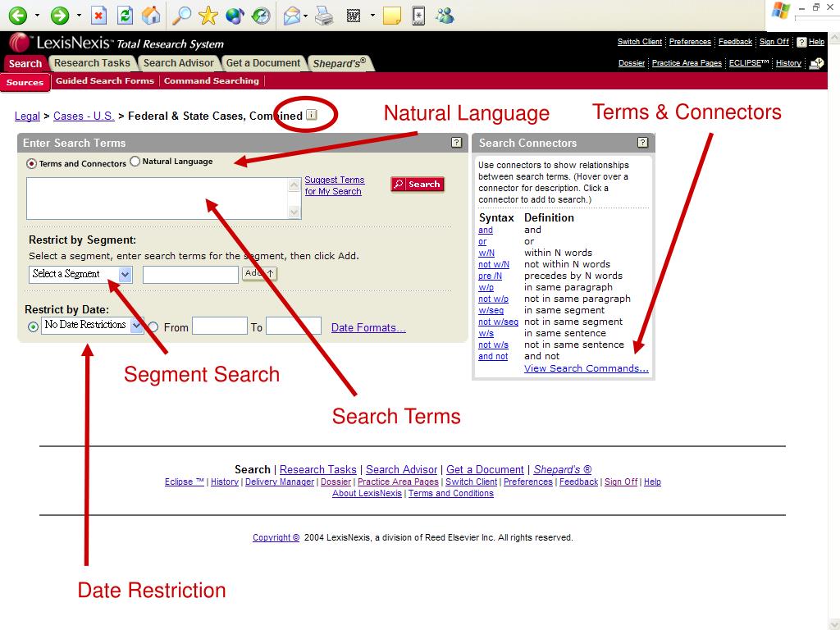This screenshot has height=630, width=840.
Task: Click the Windows flag logo
Action: coord(781,10)
